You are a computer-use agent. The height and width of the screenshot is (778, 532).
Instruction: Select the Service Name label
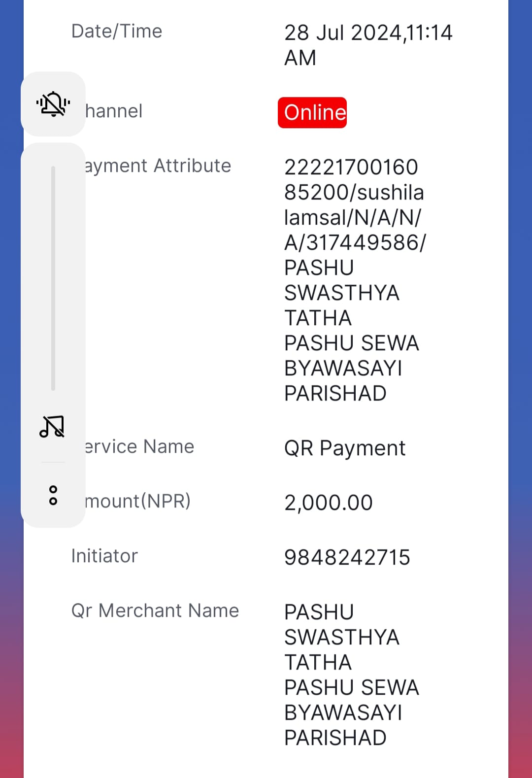coord(139,446)
